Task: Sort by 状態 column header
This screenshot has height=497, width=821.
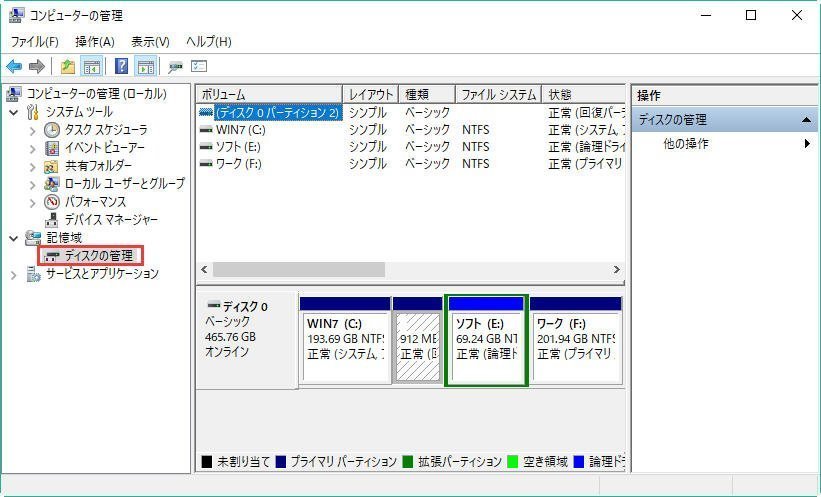Action: click(x=583, y=95)
